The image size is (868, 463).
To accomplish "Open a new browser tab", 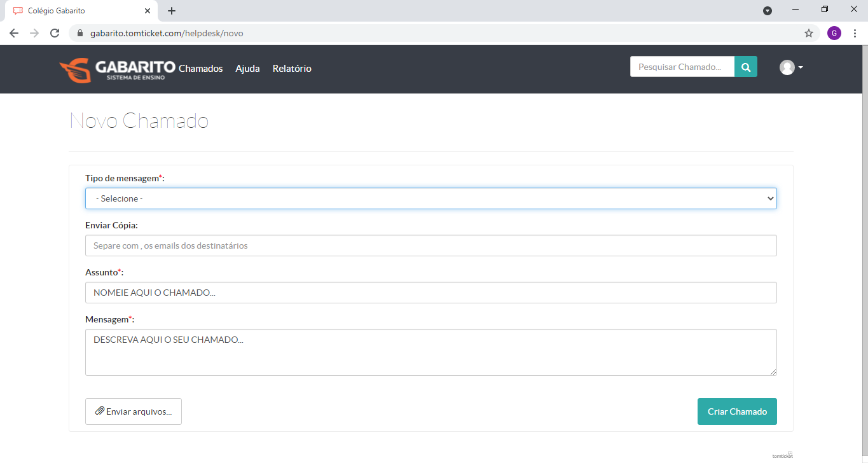I will point(172,11).
